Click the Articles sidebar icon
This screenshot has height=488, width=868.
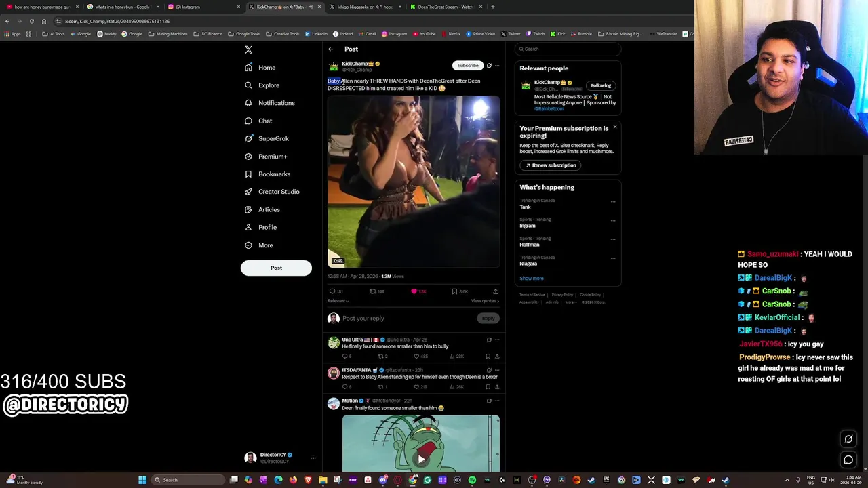click(248, 209)
